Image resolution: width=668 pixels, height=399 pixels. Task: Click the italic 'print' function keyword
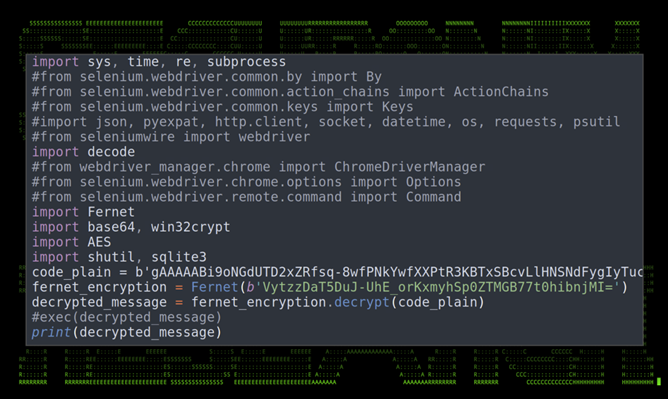tap(51, 333)
